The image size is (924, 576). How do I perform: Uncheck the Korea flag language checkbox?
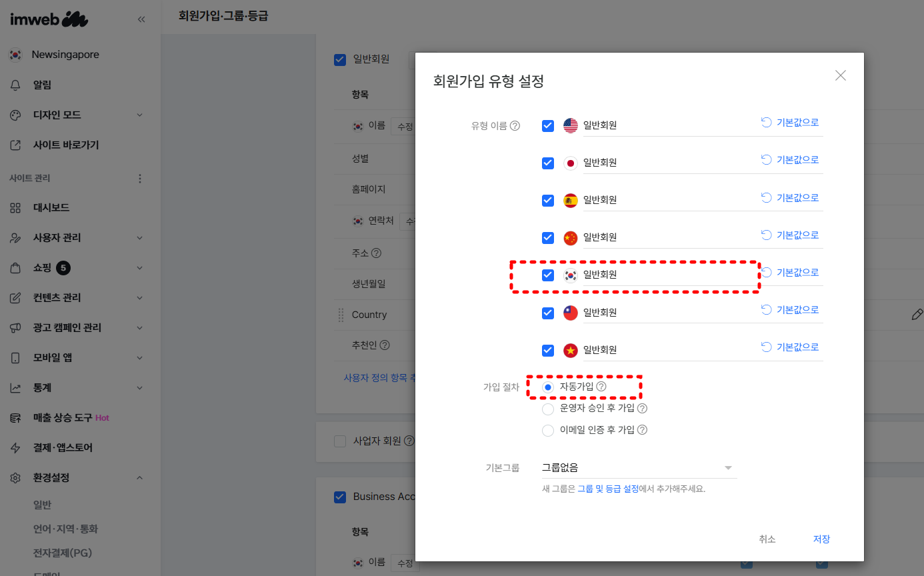click(x=548, y=275)
